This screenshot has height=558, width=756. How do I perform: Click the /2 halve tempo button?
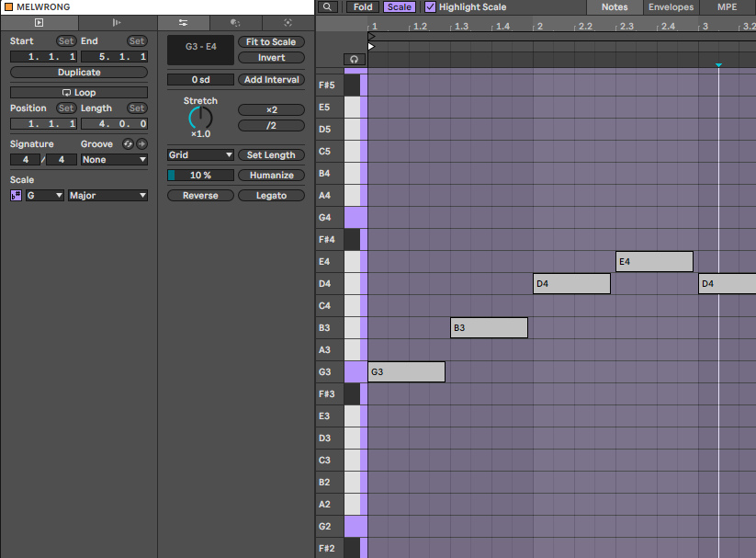[x=271, y=126]
